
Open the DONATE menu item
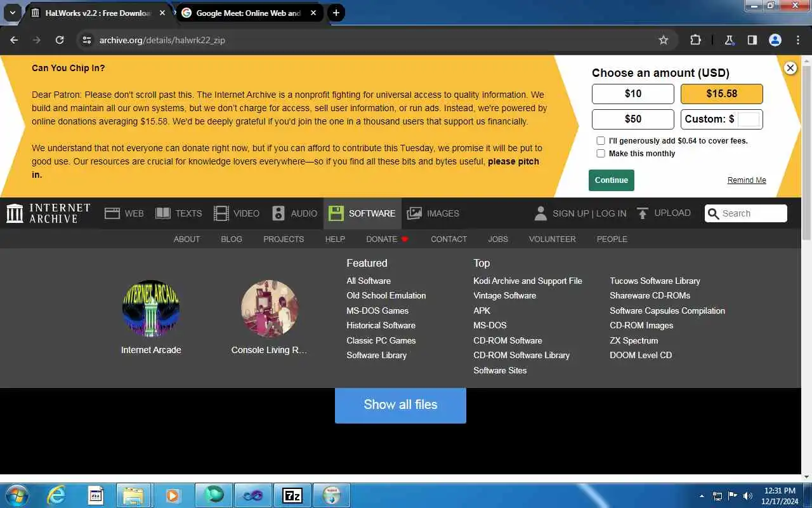tap(387, 239)
